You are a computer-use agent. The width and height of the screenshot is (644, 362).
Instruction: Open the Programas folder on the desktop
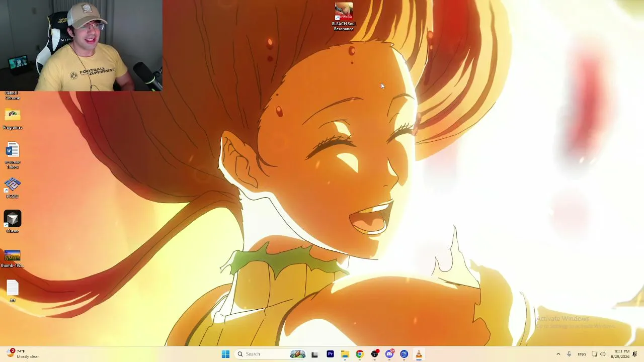click(13, 119)
